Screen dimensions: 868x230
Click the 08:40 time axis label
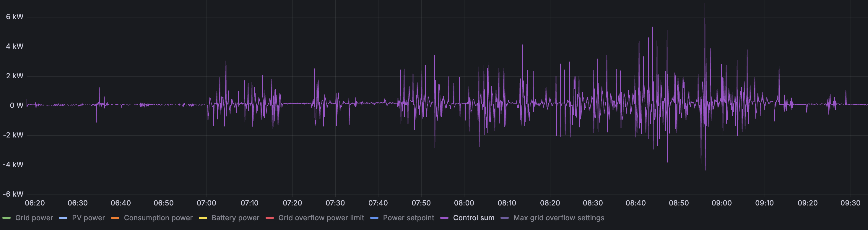[635, 203]
